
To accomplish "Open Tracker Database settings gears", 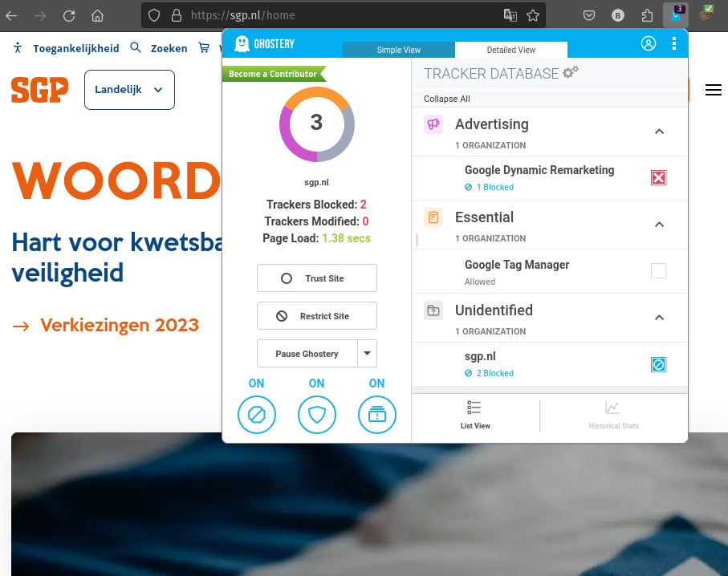I will click(571, 72).
